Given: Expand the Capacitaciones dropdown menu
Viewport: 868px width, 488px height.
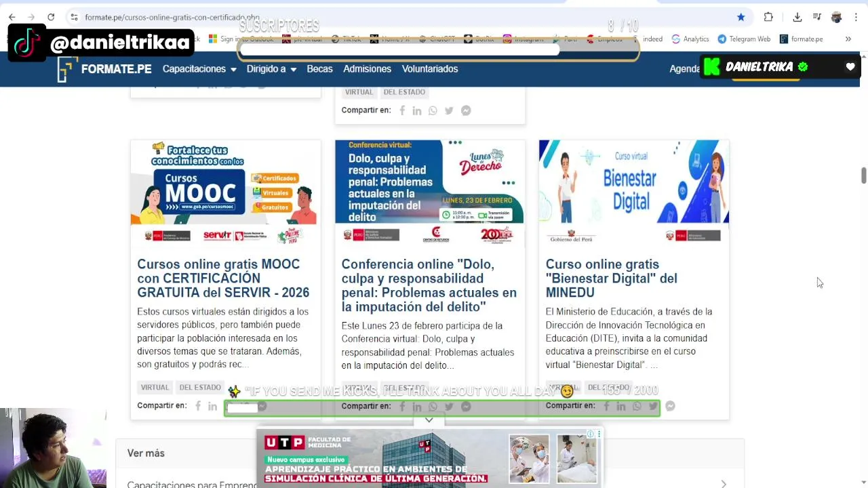Looking at the screenshot, I should [199, 69].
